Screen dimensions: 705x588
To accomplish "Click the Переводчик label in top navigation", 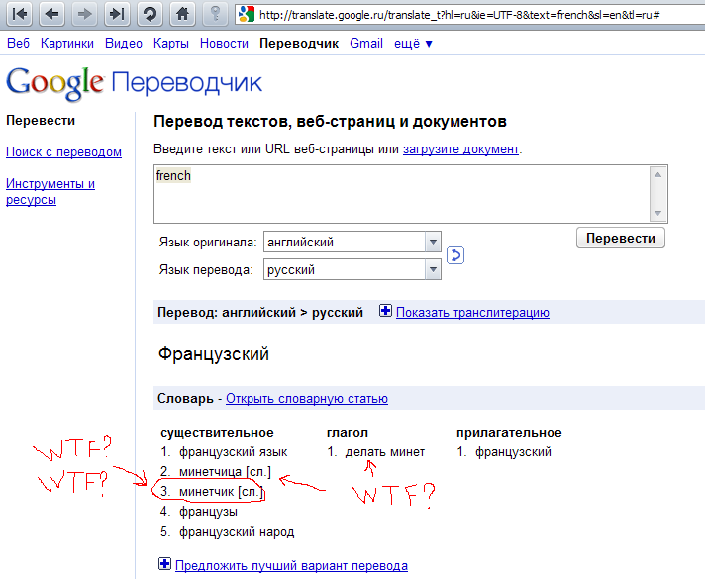I will (299, 44).
